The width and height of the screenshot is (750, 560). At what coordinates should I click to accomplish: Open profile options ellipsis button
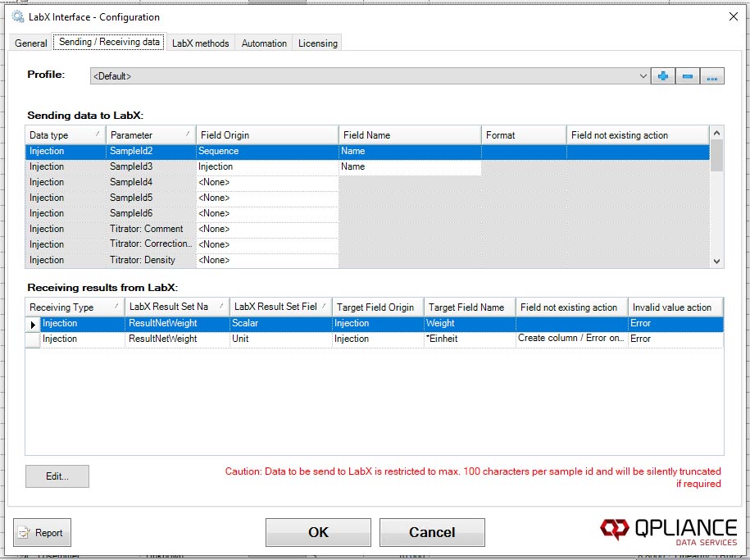pos(711,76)
